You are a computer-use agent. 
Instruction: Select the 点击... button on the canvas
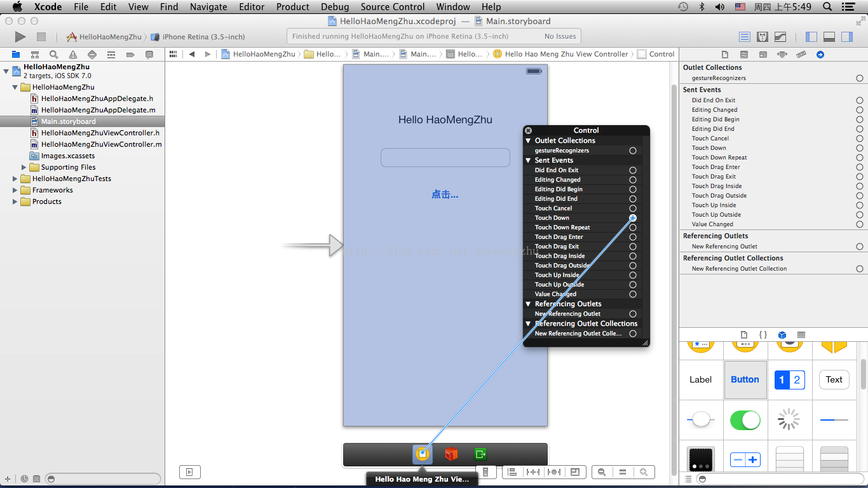point(445,194)
